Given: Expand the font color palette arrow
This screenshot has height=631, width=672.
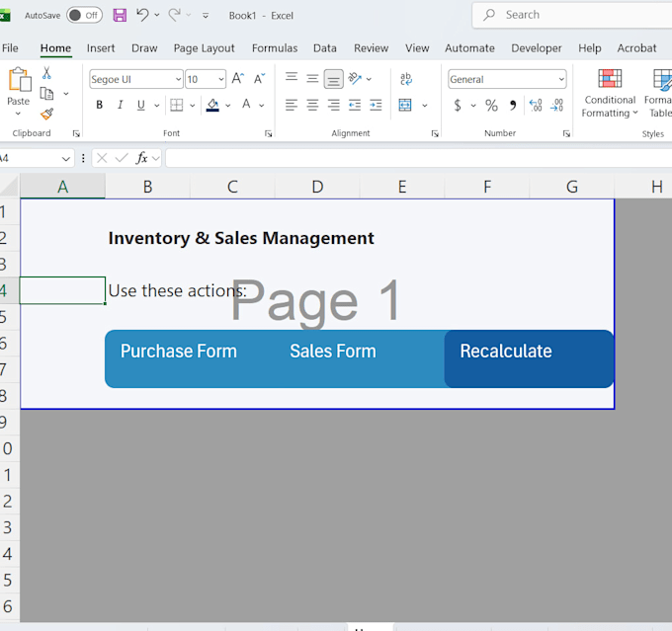Looking at the screenshot, I should 262,105.
